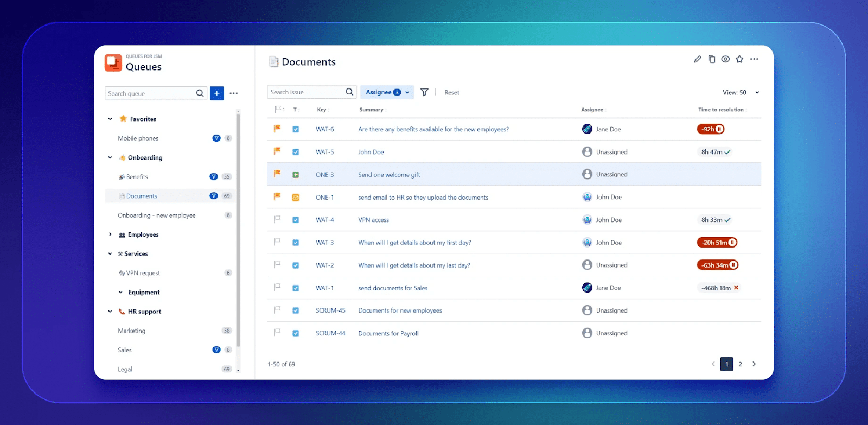The height and width of the screenshot is (425, 868).
Task: Select Documents queue in sidebar
Action: (170, 196)
